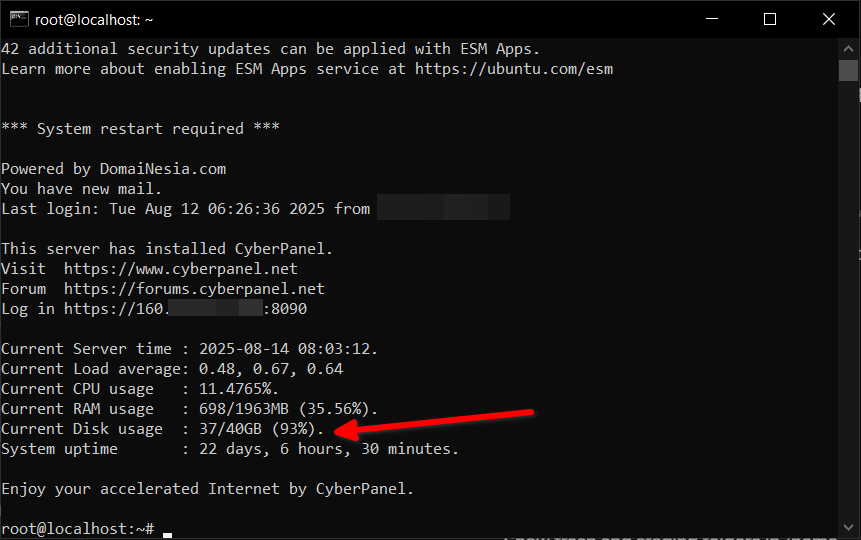Close the root@localhost terminal window
861x540 pixels.
[828, 19]
